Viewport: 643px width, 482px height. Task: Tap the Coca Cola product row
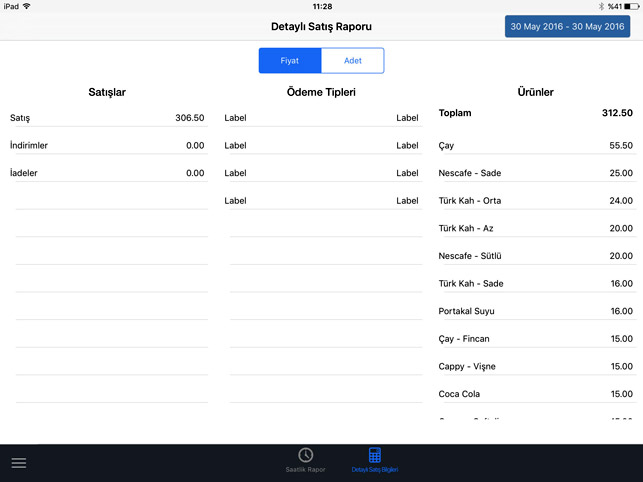[x=535, y=394]
